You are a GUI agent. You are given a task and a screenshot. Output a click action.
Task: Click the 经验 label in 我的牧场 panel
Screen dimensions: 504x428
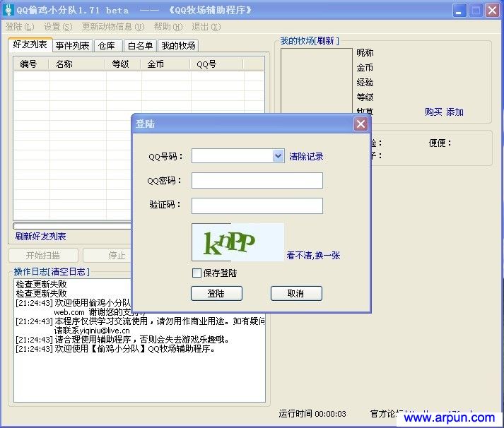coord(365,82)
